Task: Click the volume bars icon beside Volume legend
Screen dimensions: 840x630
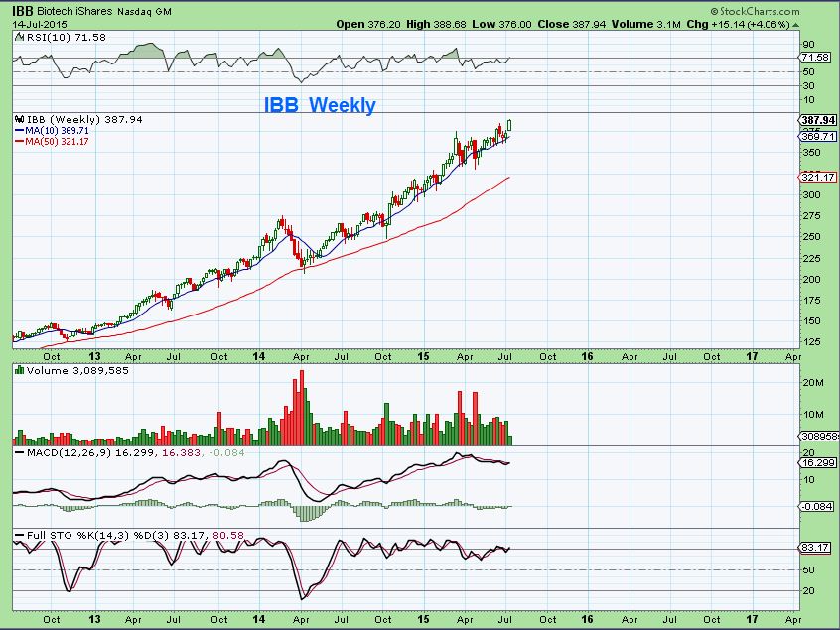Action: pyautogui.click(x=19, y=370)
